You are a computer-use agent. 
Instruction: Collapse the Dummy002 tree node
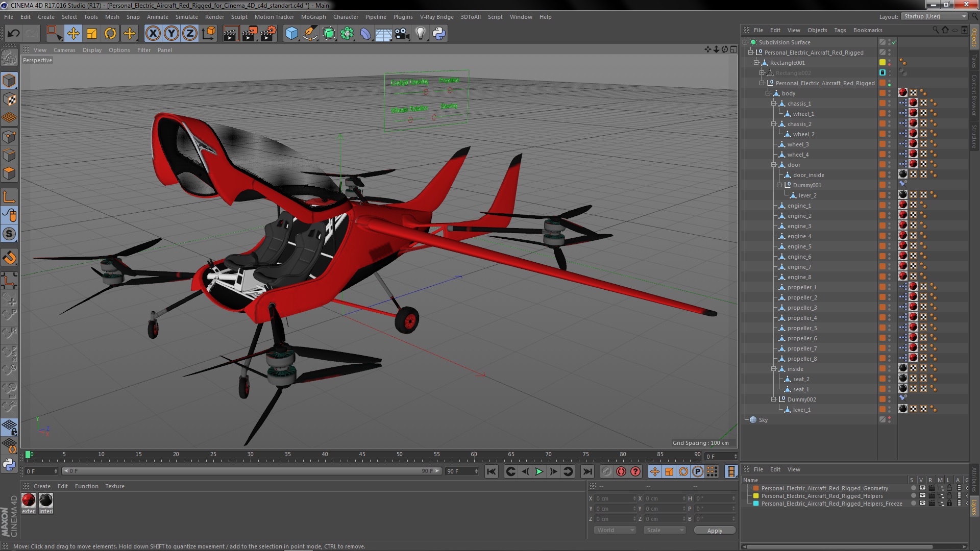tap(773, 399)
